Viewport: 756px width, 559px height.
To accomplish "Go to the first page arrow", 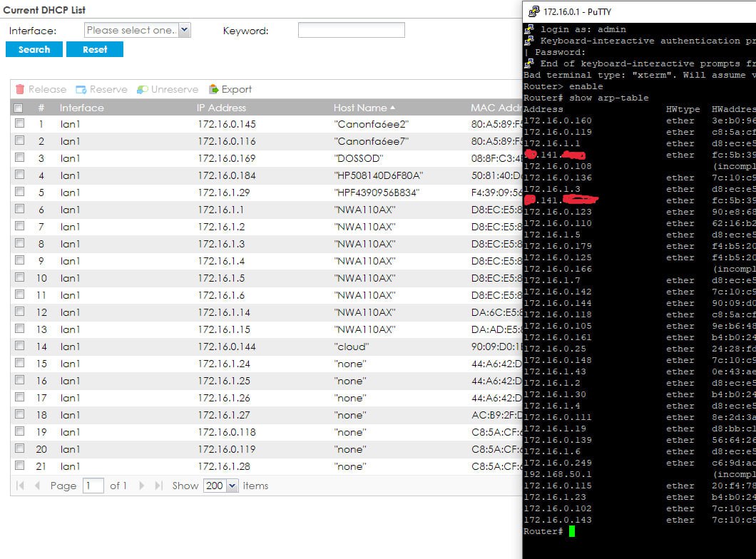I will coord(20,486).
